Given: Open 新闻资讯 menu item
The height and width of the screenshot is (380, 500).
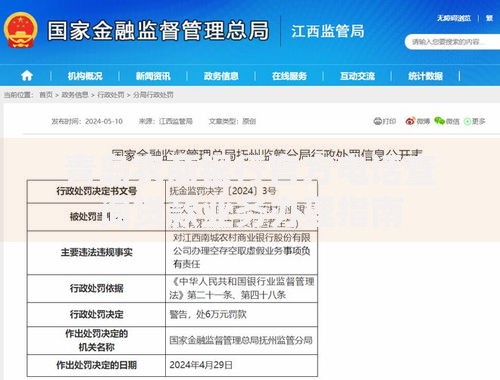Looking at the screenshot, I should pyautogui.click(x=153, y=76).
